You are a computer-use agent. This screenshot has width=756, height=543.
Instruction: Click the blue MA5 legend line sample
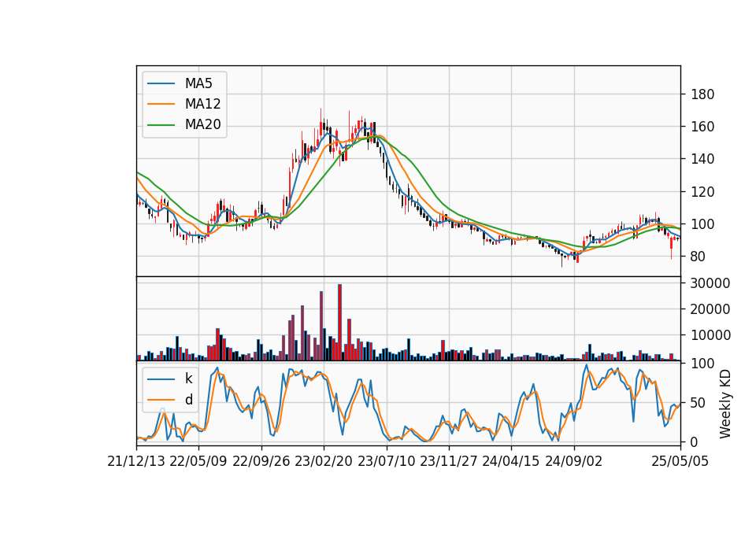click(x=161, y=83)
